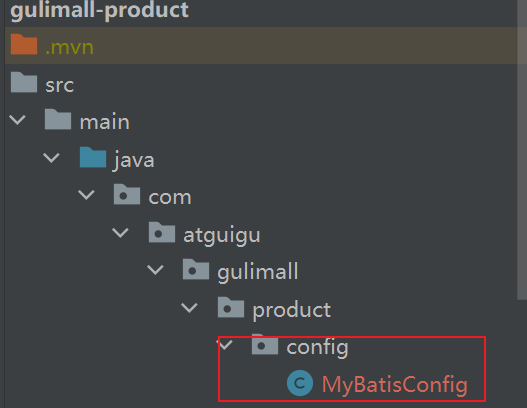
Task: Select the gulimall-product project title
Action: click(99, 10)
